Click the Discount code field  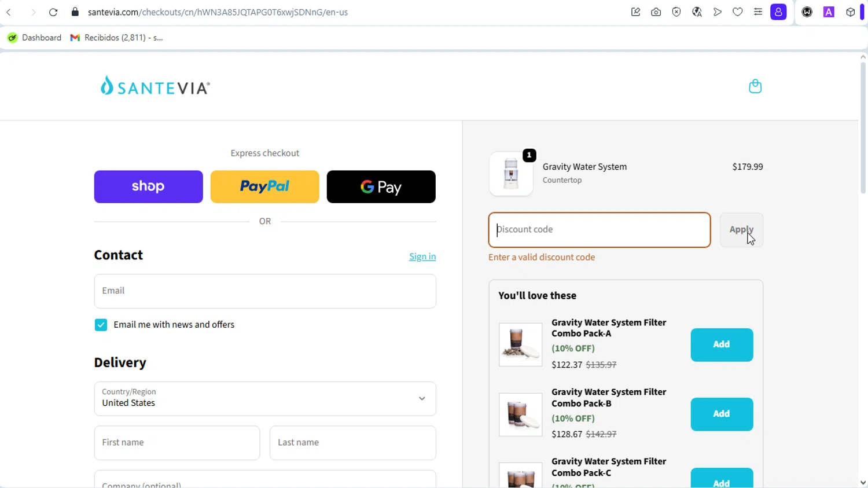click(x=599, y=230)
